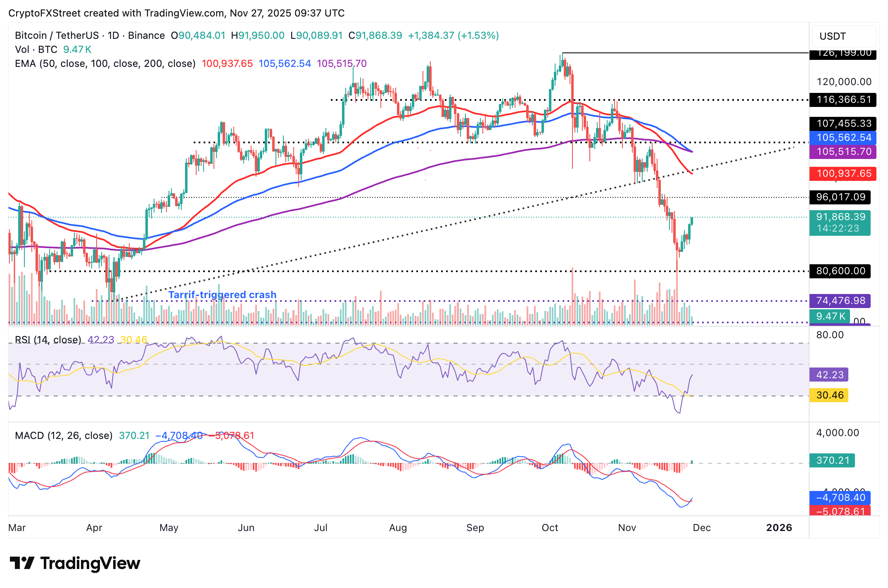This screenshot has width=888, height=588.
Task: Click the green 91,868.39 current price label
Action: pos(841,217)
